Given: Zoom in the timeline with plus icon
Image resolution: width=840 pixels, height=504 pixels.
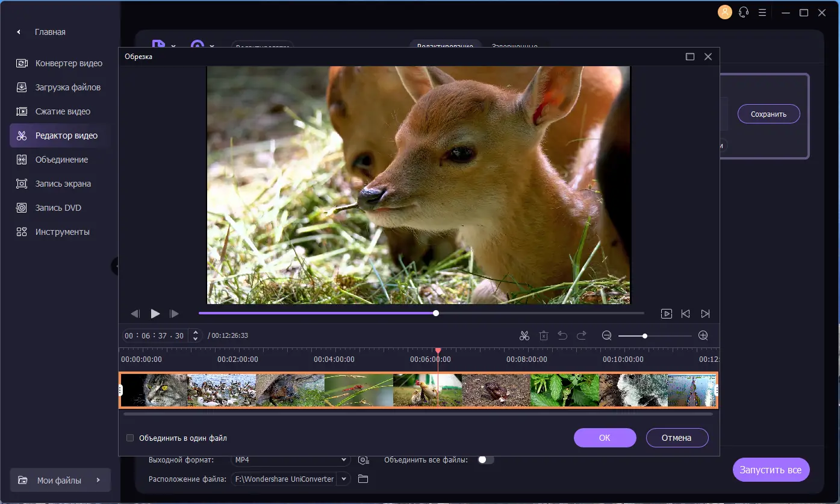Looking at the screenshot, I should pyautogui.click(x=703, y=336).
